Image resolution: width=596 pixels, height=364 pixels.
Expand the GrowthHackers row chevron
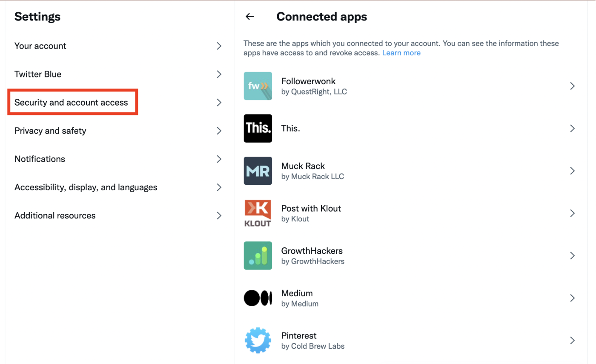tap(573, 255)
